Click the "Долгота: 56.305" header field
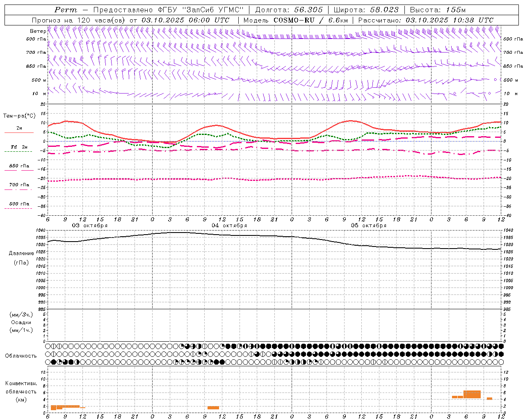The height and width of the screenshot is (420, 525). (x=289, y=10)
